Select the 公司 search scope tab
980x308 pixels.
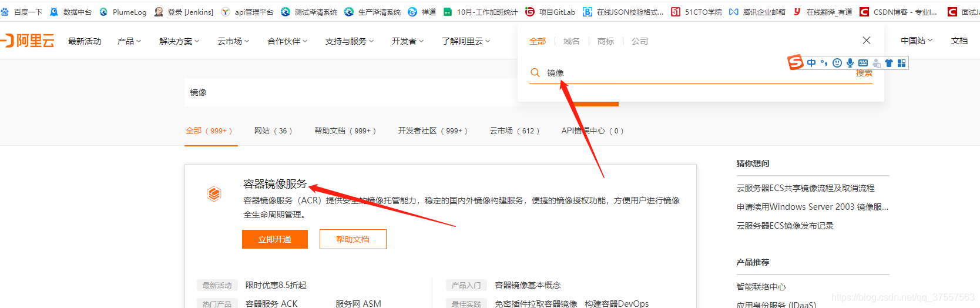(x=640, y=41)
